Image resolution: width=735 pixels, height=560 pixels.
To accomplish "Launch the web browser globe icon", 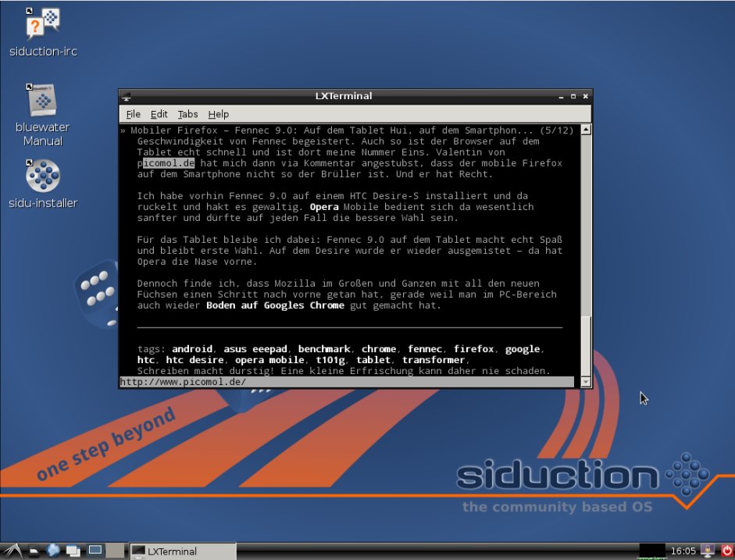I will [52, 551].
